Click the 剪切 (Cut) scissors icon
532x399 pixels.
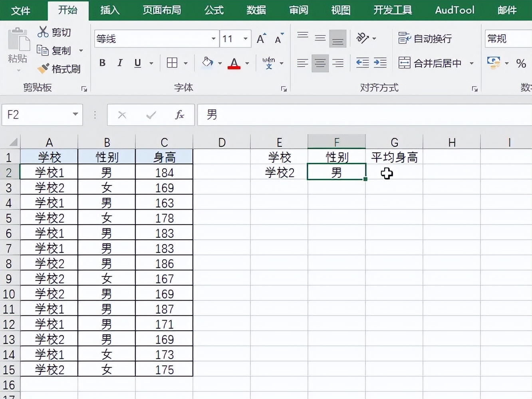coord(43,32)
